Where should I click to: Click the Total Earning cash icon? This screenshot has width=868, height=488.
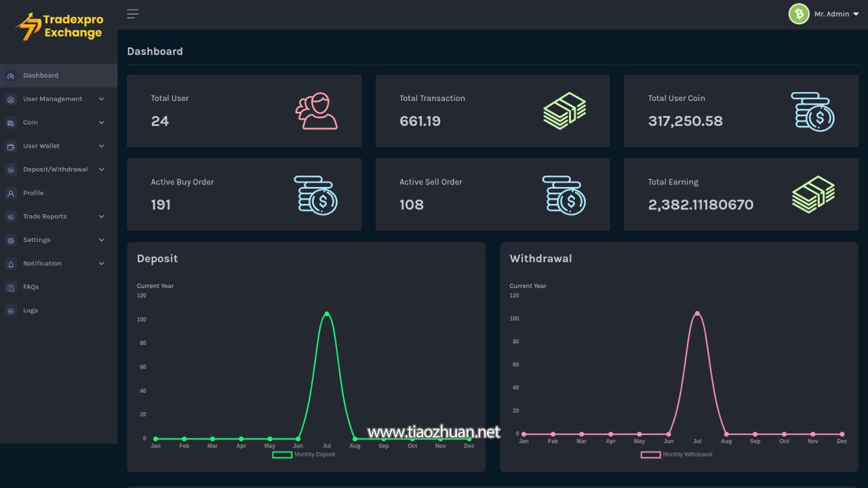click(812, 195)
